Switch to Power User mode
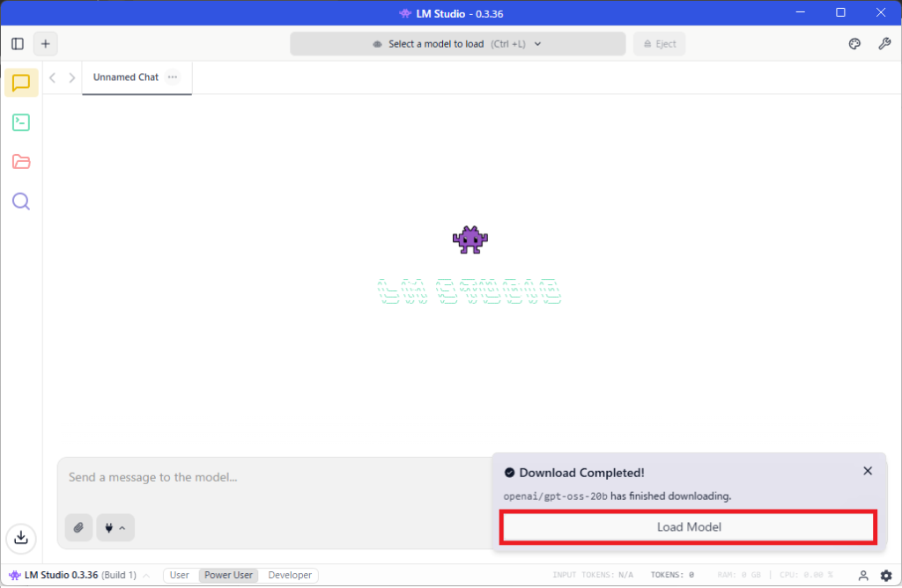The image size is (902, 588). (228, 576)
